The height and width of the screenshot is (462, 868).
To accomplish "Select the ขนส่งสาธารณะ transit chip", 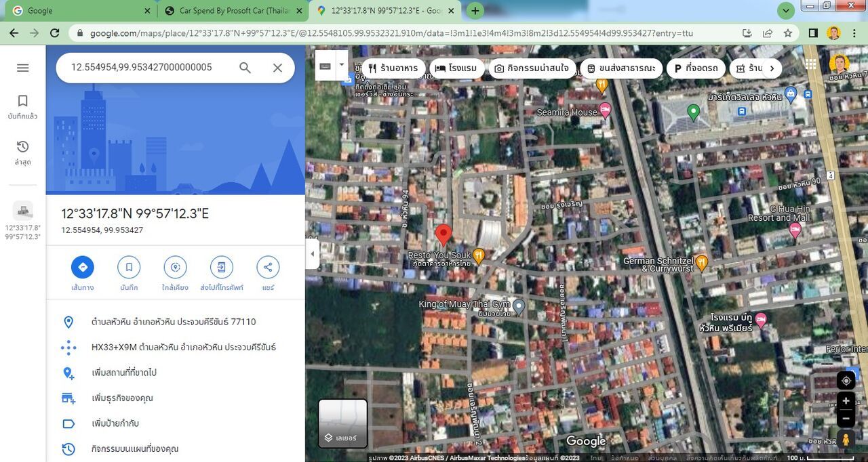I will pos(622,68).
